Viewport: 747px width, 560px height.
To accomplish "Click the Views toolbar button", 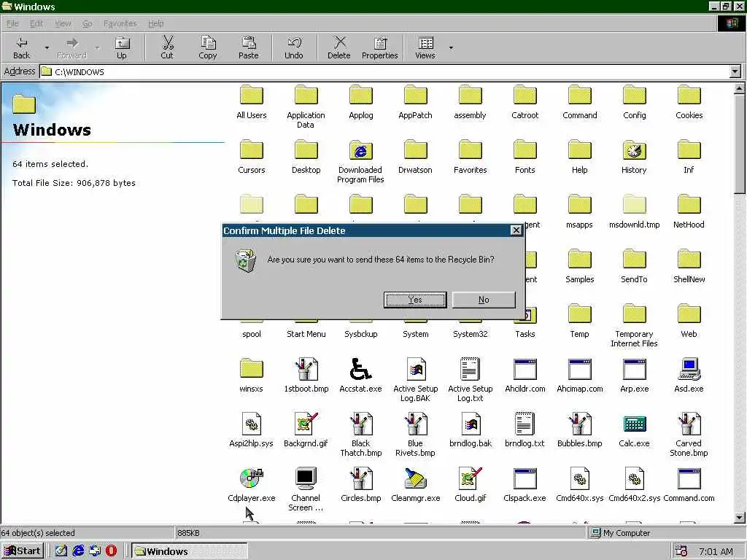I will 425,47.
